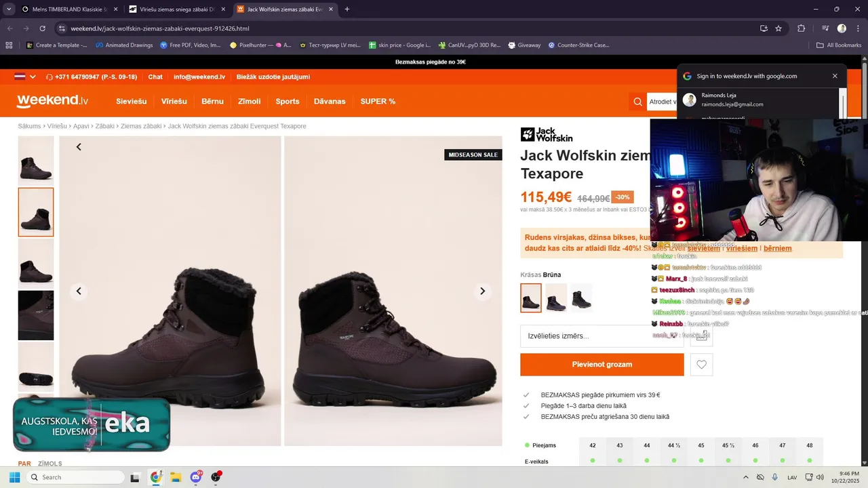Click the thumbnail strip up arrow

coord(79,147)
